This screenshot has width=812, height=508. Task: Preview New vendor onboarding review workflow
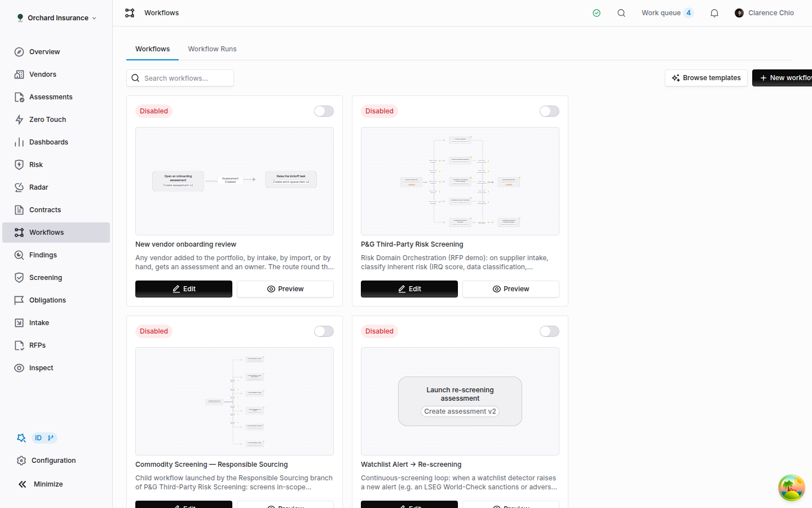tap(285, 289)
